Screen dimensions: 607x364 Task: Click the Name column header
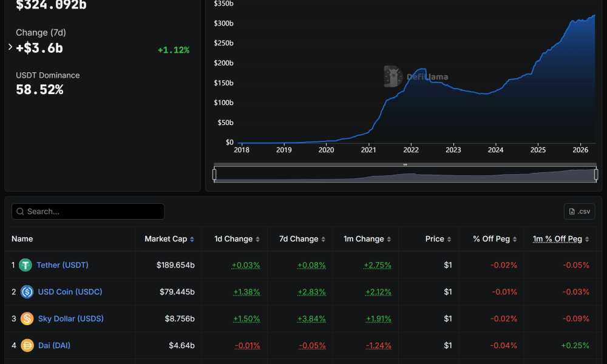pos(22,239)
